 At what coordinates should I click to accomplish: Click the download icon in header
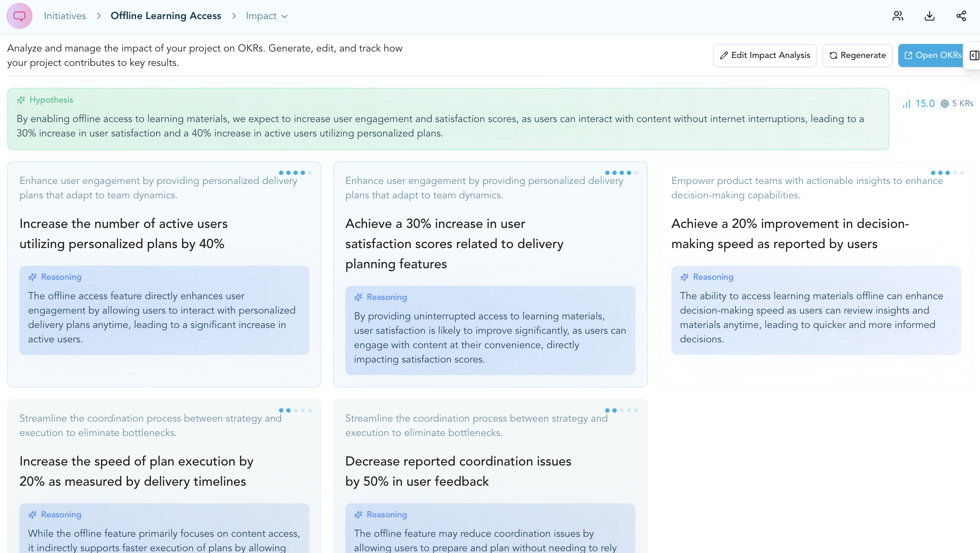tap(929, 16)
